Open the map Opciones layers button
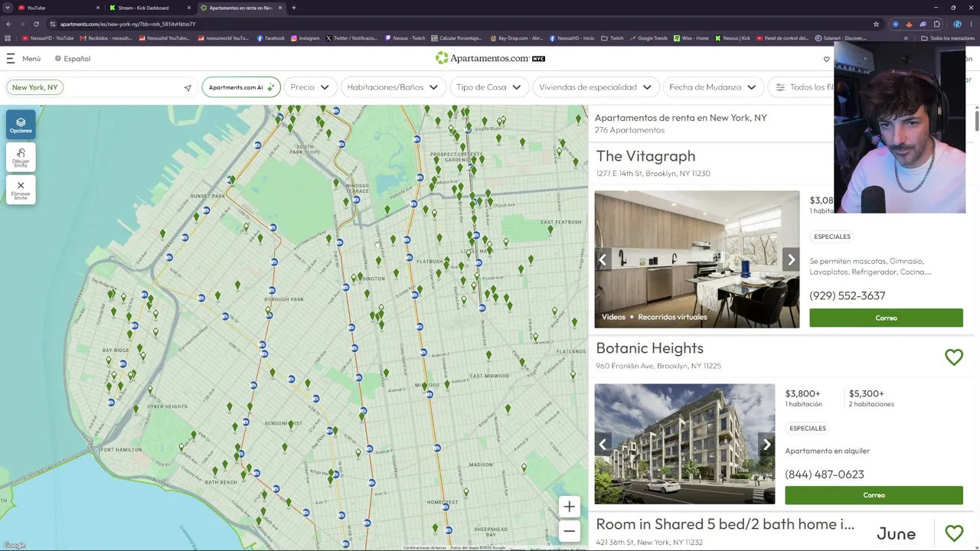The image size is (980, 551). pyautogui.click(x=21, y=125)
